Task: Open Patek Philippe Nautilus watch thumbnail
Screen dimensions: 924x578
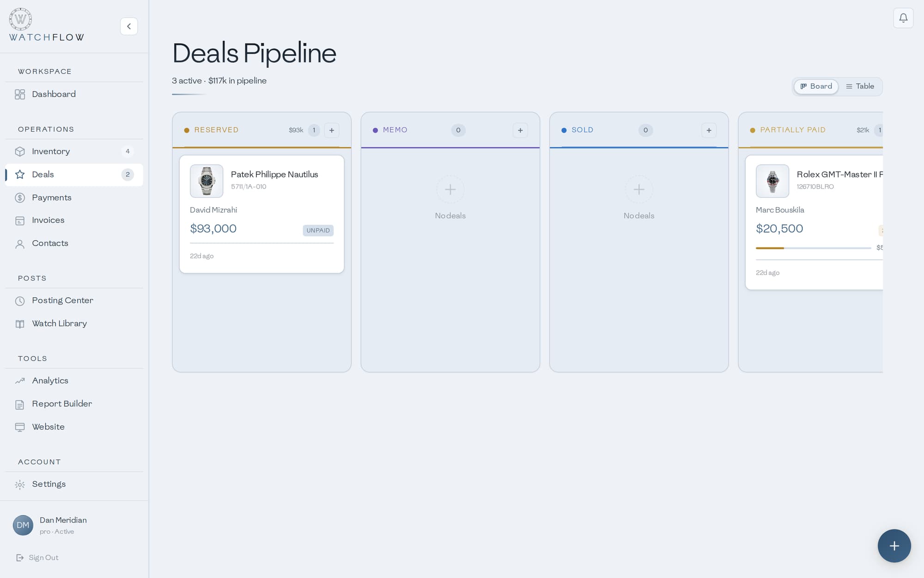Action: [207, 181]
